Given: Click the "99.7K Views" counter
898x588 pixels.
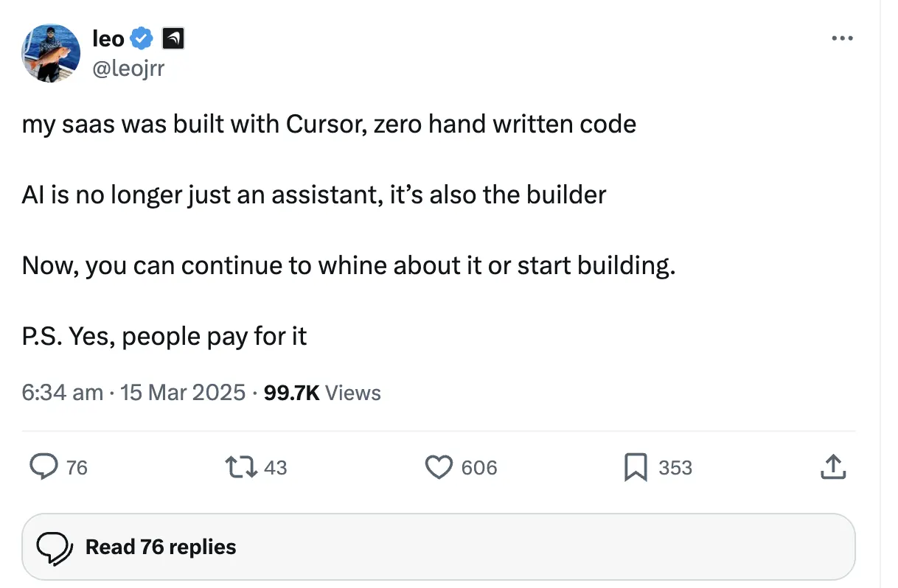Looking at the screenshot, I should (x=322, y=393).
